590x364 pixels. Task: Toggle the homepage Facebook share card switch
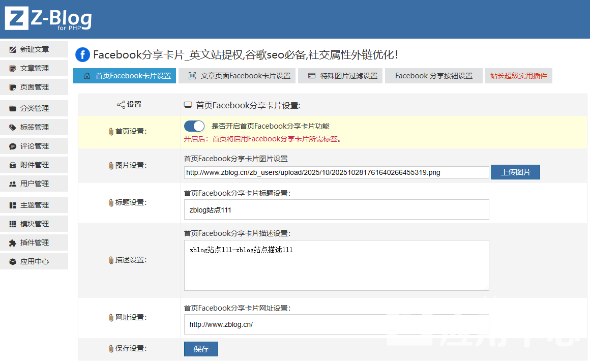point(194,126)
